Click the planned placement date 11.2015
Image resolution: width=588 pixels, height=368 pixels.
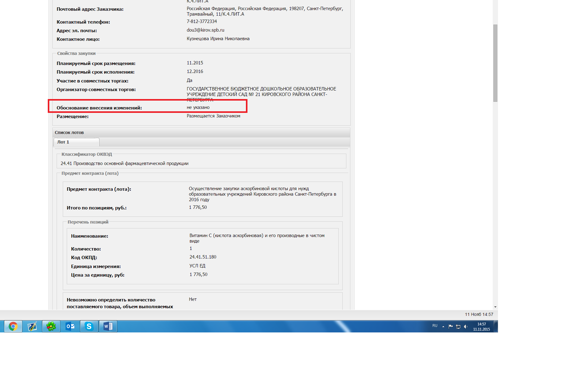tap(195, 63)
